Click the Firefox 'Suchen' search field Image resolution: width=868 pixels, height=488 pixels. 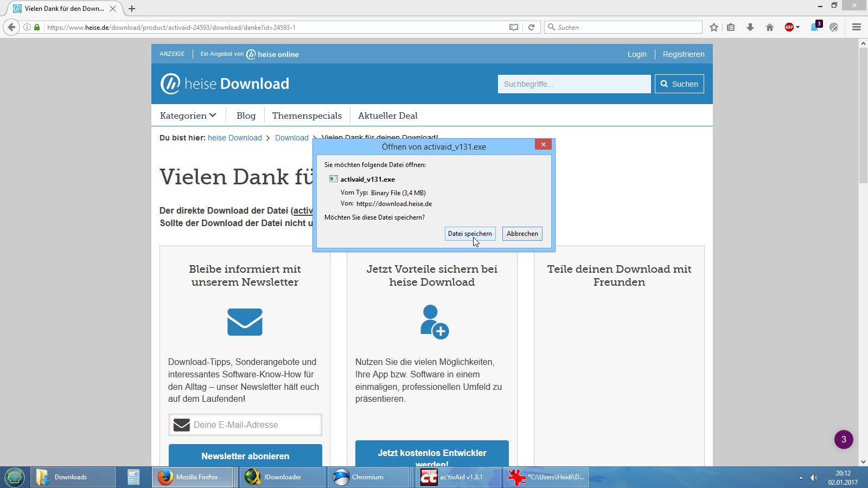[x=624, y=27]
